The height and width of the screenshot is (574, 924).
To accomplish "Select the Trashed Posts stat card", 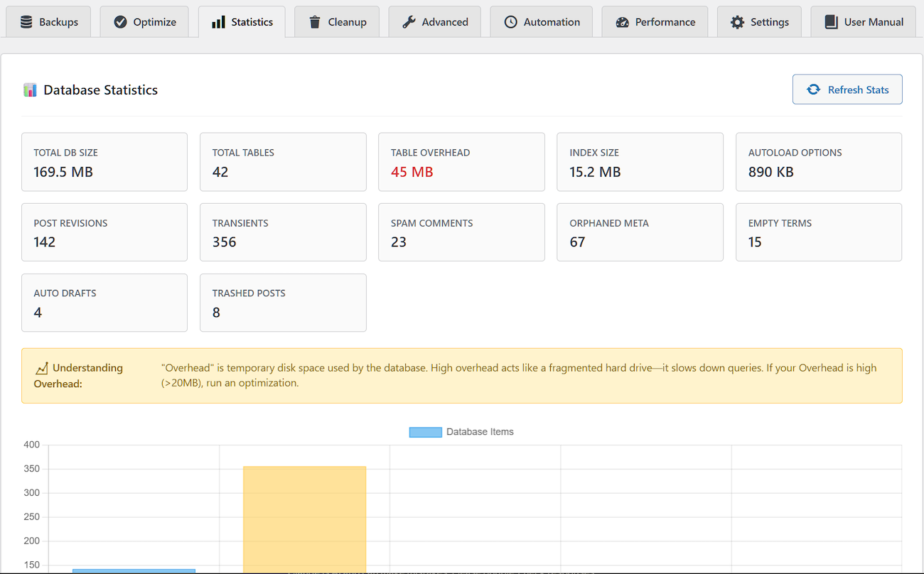I will pos(283,303).
